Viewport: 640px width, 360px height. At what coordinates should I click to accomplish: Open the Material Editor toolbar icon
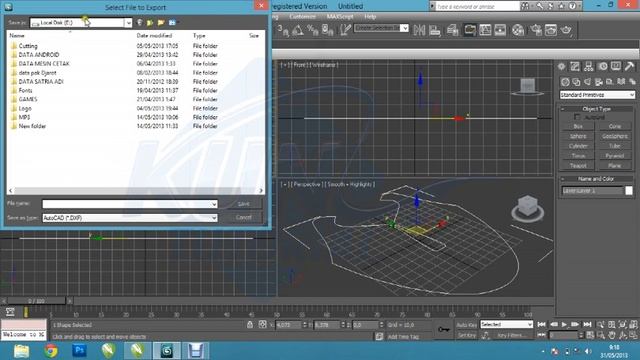[518, 30]
